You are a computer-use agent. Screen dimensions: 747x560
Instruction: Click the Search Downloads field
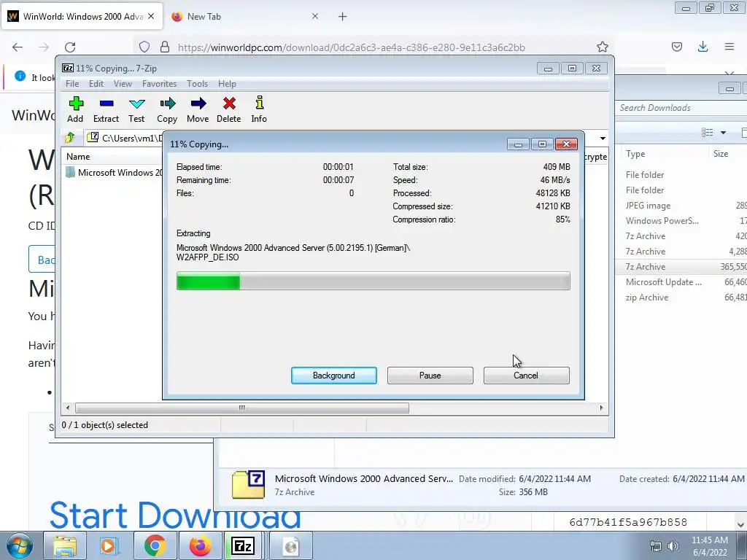click(681, 108)
